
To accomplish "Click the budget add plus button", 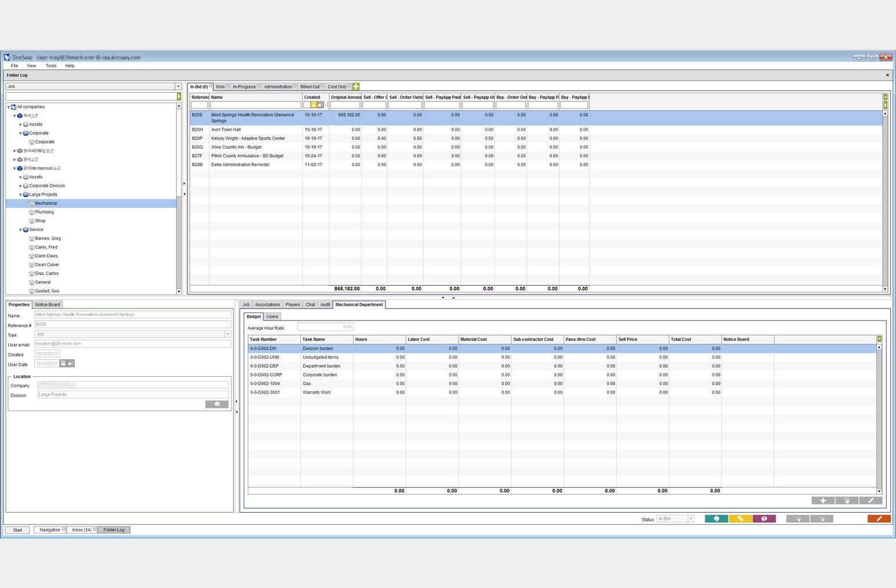I will tap(823, 501).
